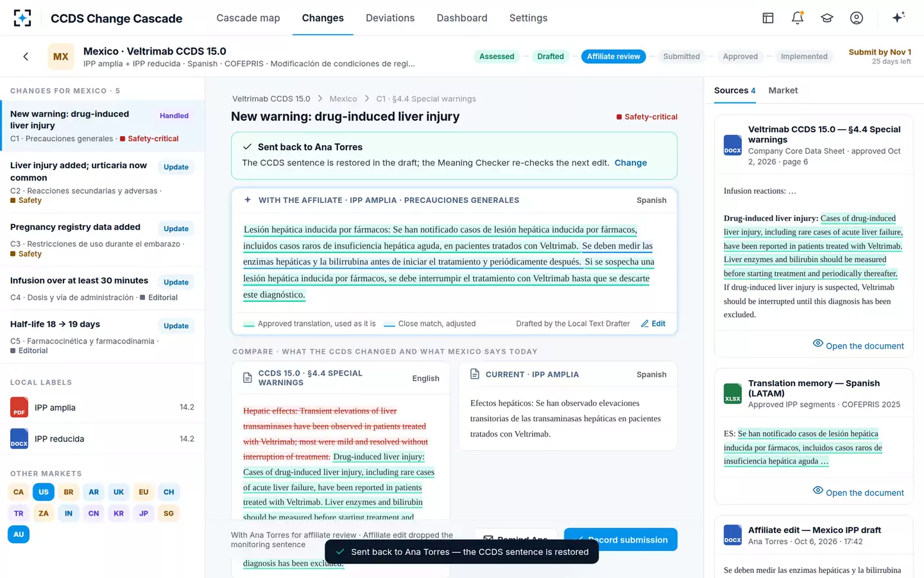
Task: Open IPP reducida local label row
Action: (x=103, y=439)
